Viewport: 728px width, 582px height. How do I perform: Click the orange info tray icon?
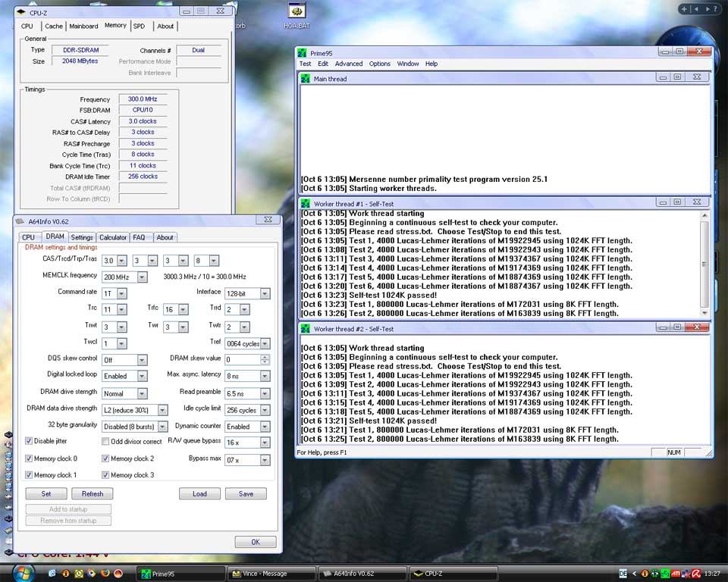tap(645, 574)
